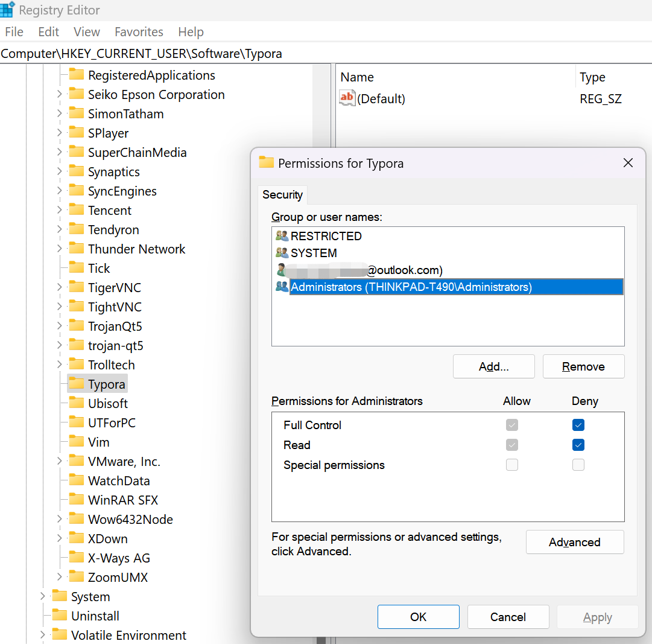Viewport: 652px width, 644px height.
Task: Open Advanced permission settings
Action: tap(575, 542)
